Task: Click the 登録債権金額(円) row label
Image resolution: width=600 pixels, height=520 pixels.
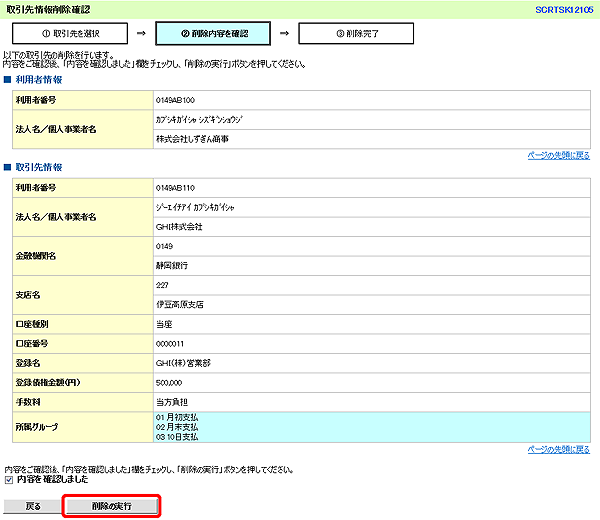Action: 48,383
